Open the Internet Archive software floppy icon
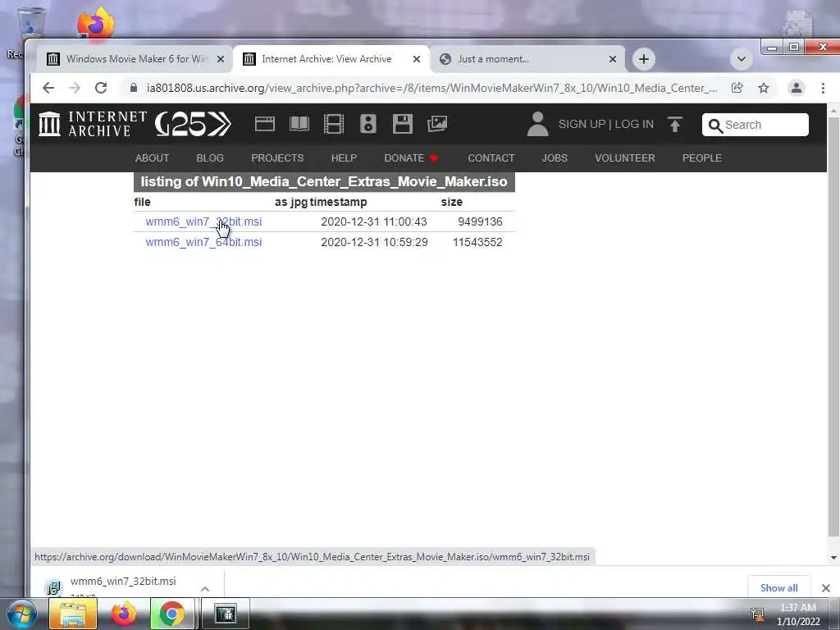The width and height of the screenshot is (840, 630). pos(402,125)
